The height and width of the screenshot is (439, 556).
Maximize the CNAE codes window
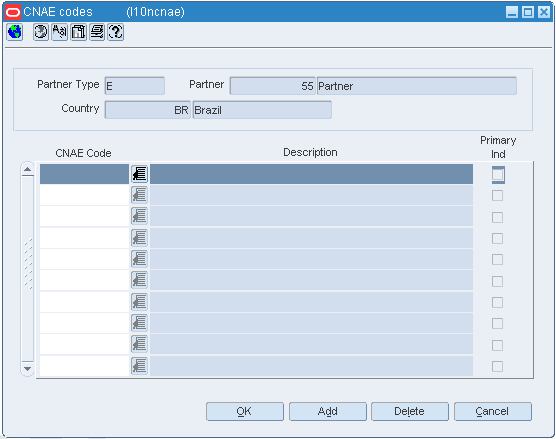(x=528, y=12)
